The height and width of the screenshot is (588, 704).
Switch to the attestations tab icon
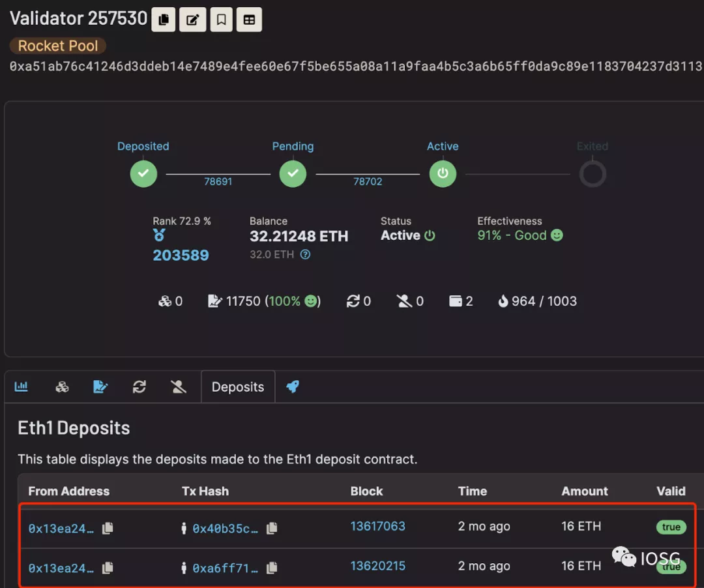click(100, 387)
